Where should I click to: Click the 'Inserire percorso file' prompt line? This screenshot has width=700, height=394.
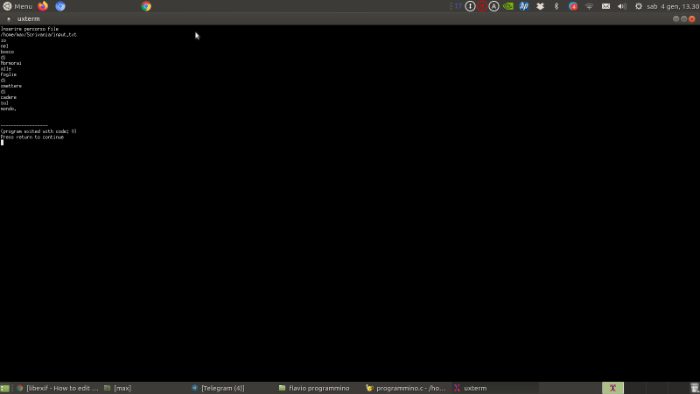click(29, 29)
